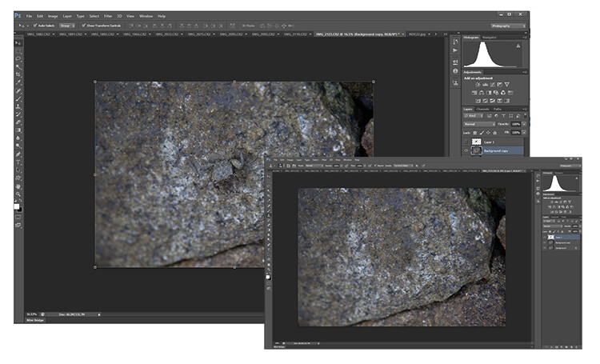Open the Group auto-select dropdown
Image resolution: width=600 pixels, height=364 pixels.
point(67,26)
